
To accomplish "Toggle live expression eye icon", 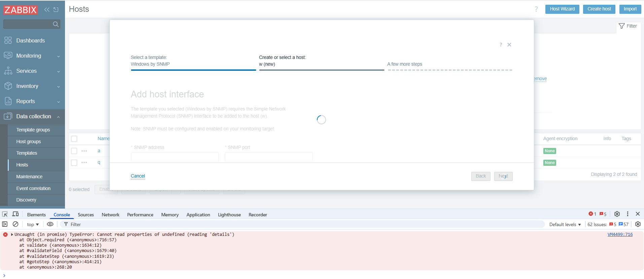I will (50, 224).
